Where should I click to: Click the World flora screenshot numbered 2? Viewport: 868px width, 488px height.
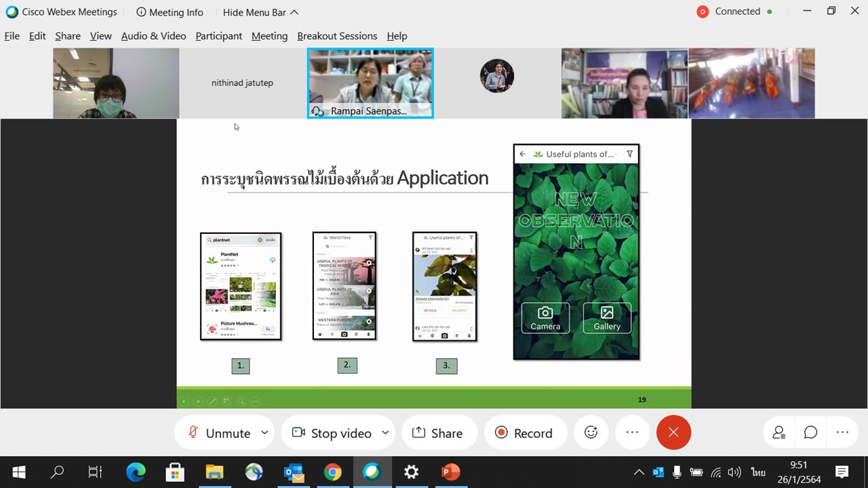(x=344, y=285)
